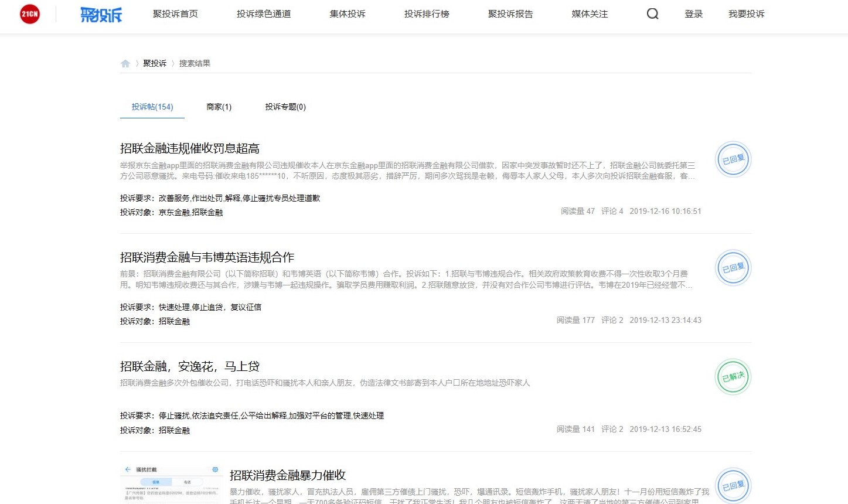The height and width of the screenshot is (504, 848).
Task: Open complaint 招联金融，安逸花，马上贷
Action: [x=190, y=366]
